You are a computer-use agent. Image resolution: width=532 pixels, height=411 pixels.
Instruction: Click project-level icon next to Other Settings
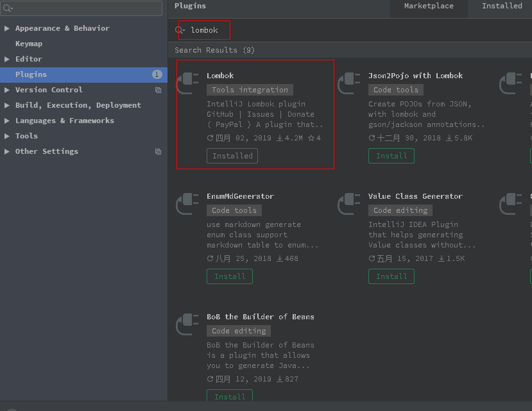(x=158, y=151)
